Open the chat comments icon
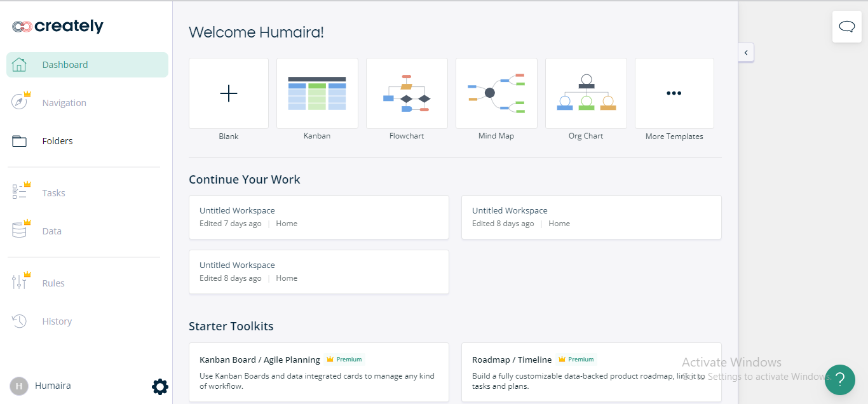868x404 pixels. 846,27
